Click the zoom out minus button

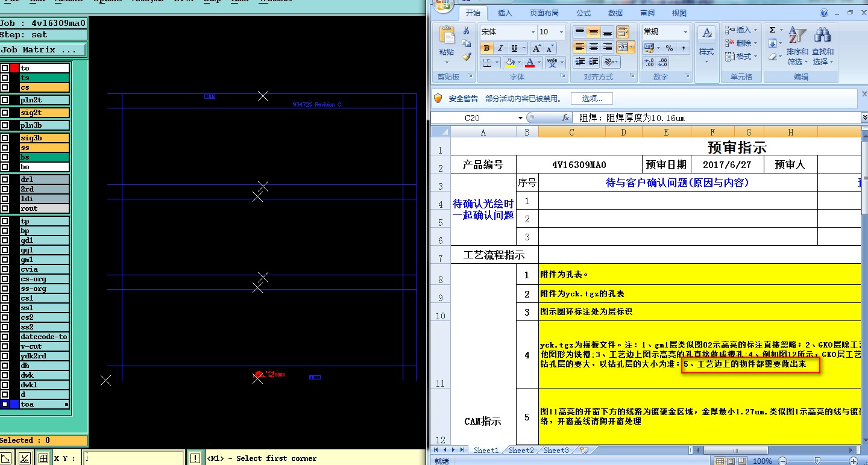[x=782, y=461]
